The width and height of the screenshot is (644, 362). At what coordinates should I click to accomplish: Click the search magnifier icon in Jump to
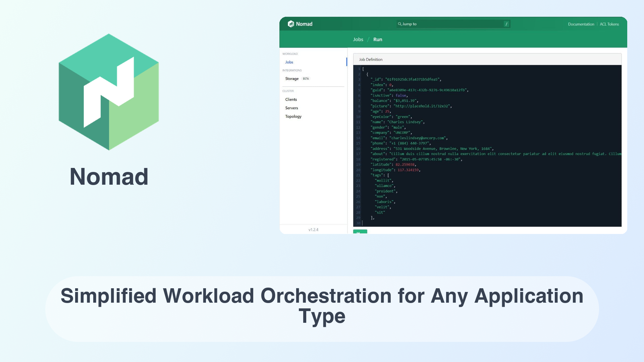coord(399,24)
